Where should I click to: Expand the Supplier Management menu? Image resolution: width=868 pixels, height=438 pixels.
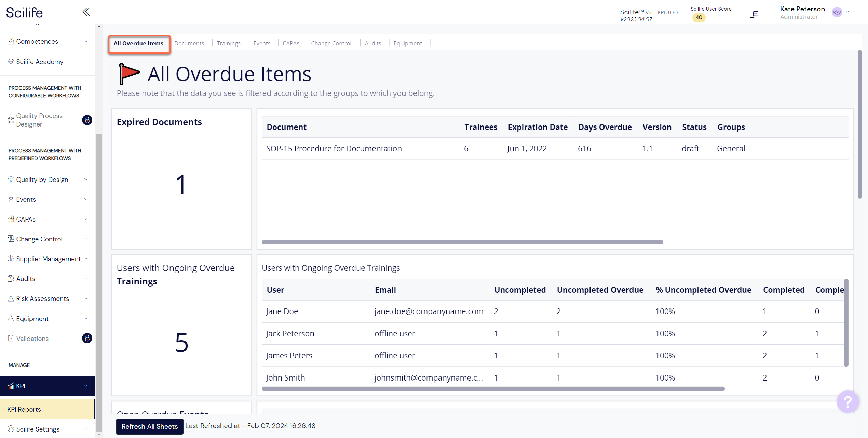point(48,259)
